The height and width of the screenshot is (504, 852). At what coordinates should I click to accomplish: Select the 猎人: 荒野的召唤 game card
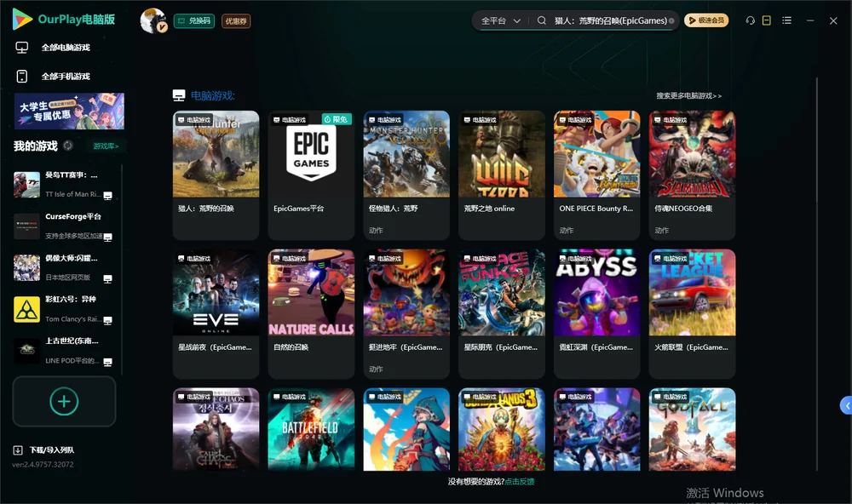[216, 175]
